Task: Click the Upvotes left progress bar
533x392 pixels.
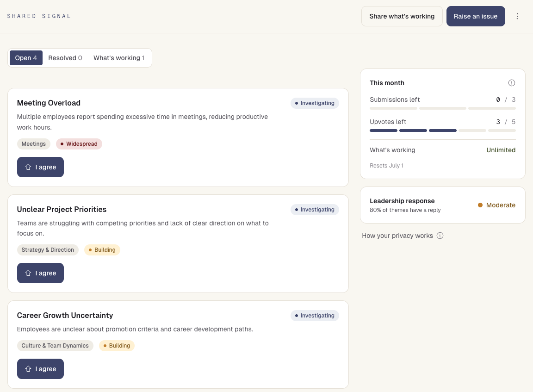Action: (x=443, y=131)
